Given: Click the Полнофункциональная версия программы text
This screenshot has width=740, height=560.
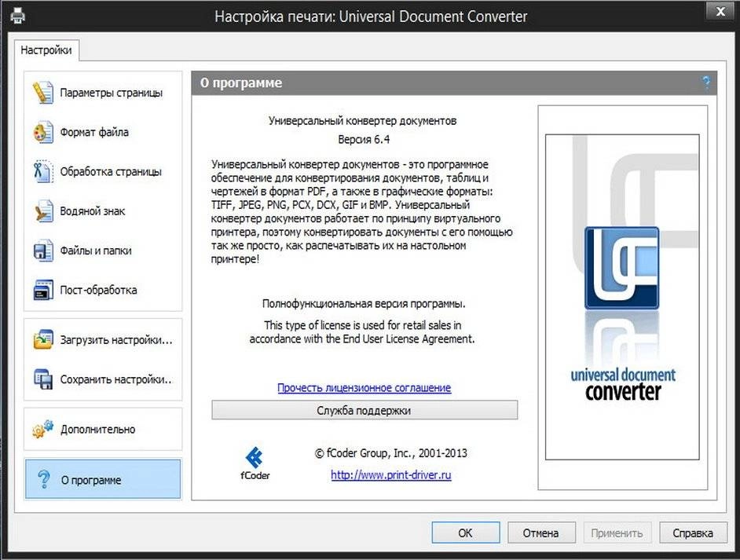Looking at the screenshot, I should [x=364, y=304].
